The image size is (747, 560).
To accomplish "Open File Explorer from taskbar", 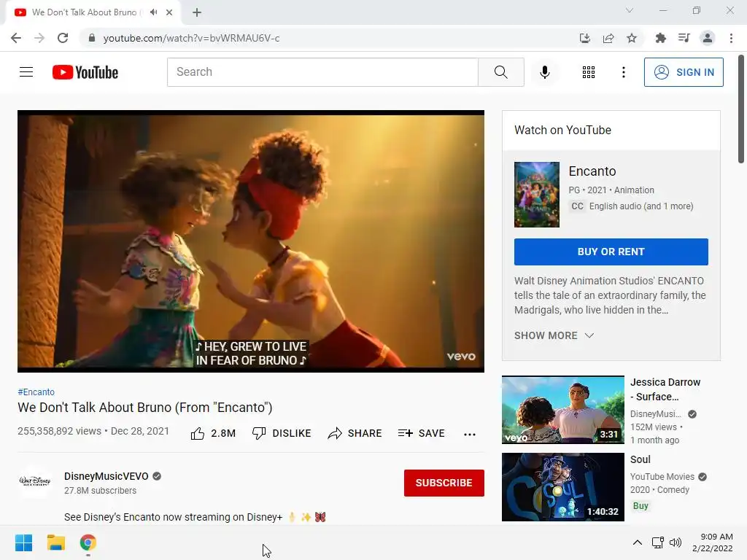I will point(55,542).
